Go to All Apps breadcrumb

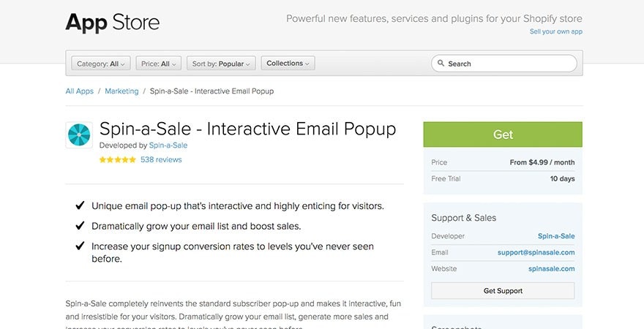80,91
